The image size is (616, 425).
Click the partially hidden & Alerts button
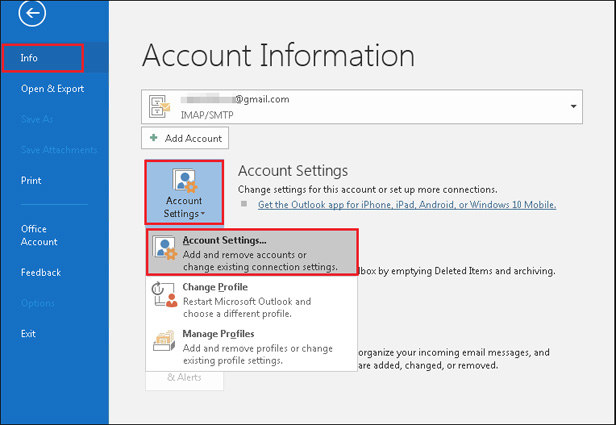(184, 380)
